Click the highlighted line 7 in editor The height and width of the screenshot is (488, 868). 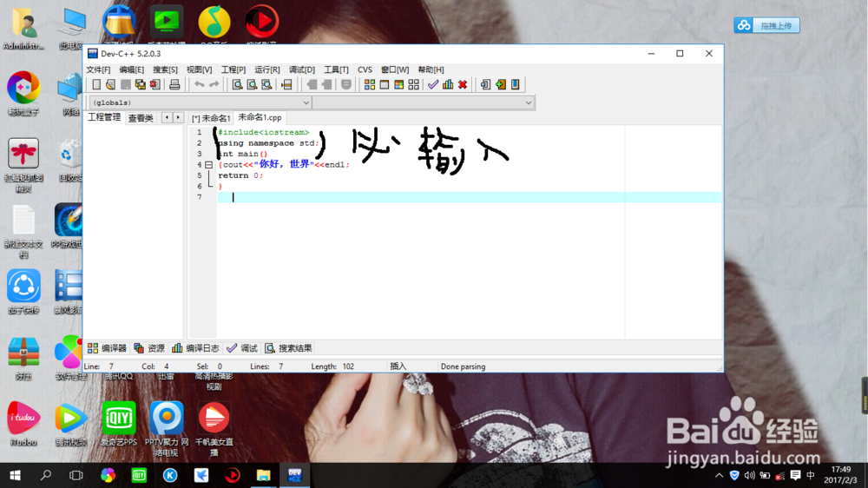click(x=469, y=197)
